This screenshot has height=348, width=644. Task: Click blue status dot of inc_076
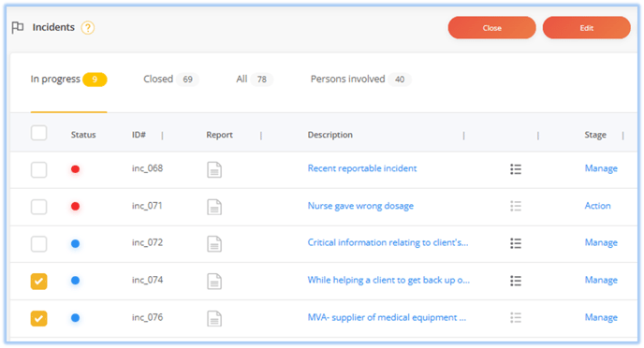click(x=75, y=318)
